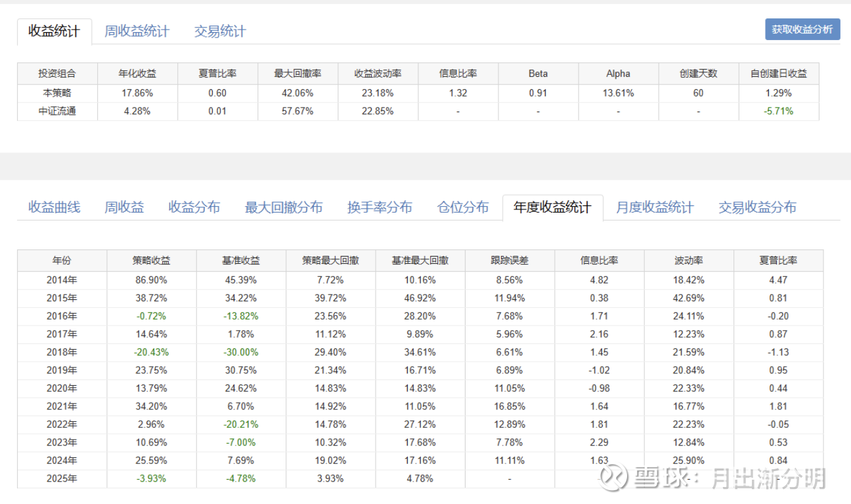Viewport: 851px width, 504px height.
Task: Select the 2024年 row
Action: pyautogui.click(x=420, y=461)
